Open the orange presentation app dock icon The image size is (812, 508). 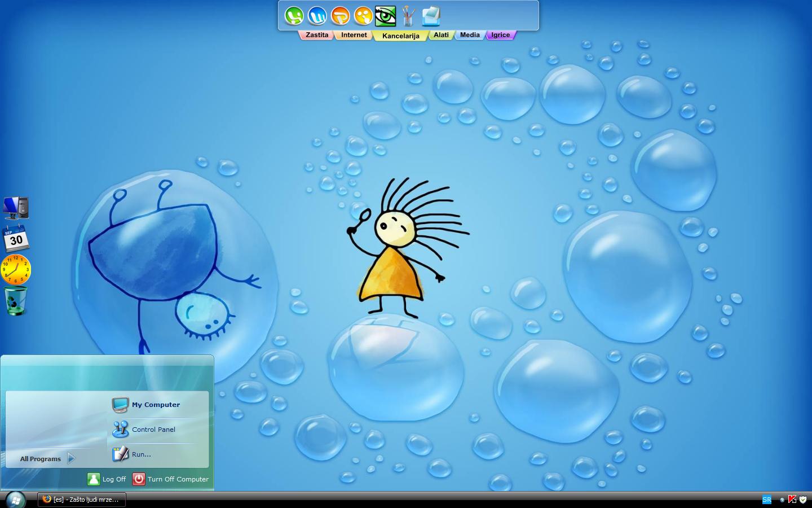[x=340, y=16]
